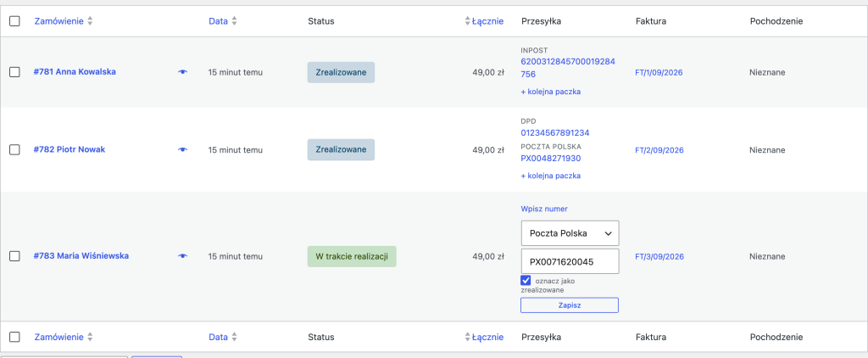868x358 pixels.
Task: Open DPD tracking number 01234567891234
Action: tap(554, 133)
